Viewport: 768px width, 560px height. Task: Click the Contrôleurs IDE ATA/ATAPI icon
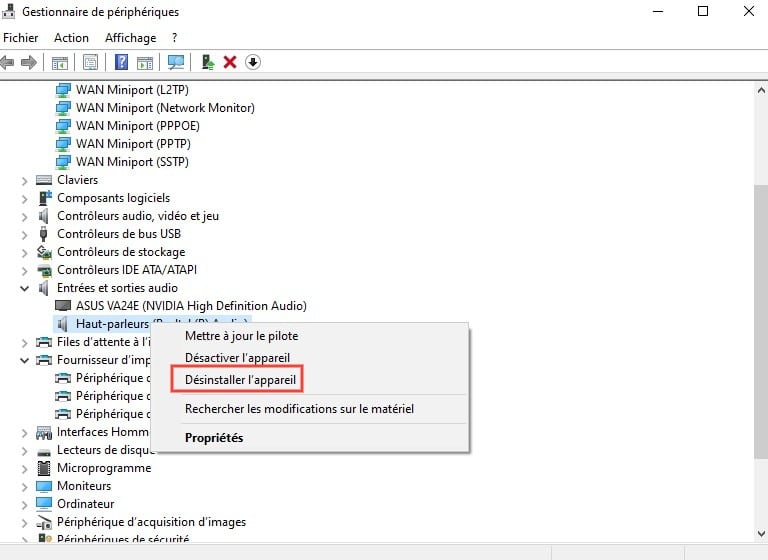[45, 270]
